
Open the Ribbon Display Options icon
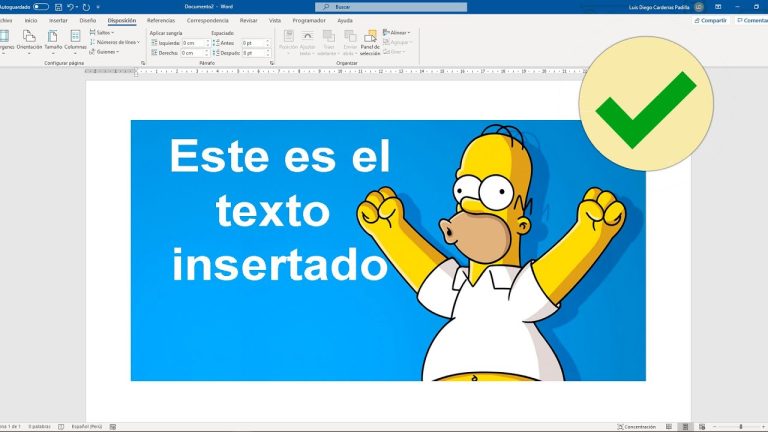click(718, 7)
